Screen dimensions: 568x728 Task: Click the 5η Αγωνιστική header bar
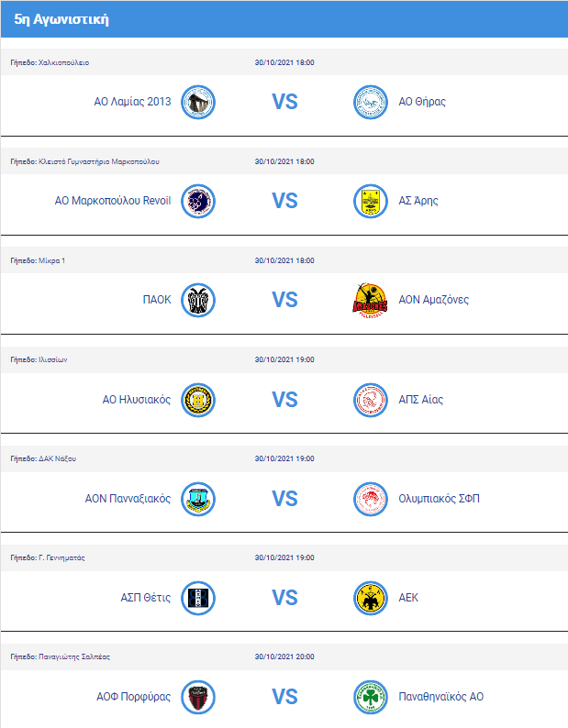[284, 19]
